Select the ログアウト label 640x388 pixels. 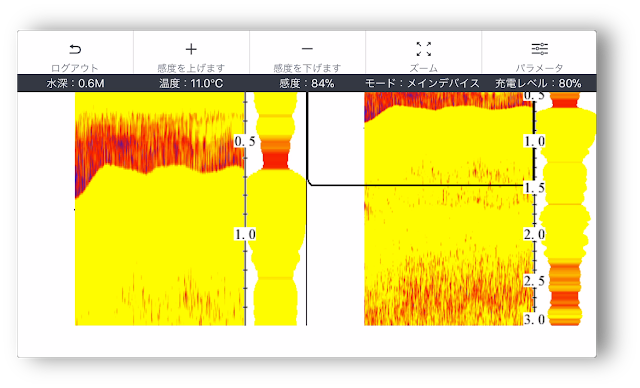(75, 68)
